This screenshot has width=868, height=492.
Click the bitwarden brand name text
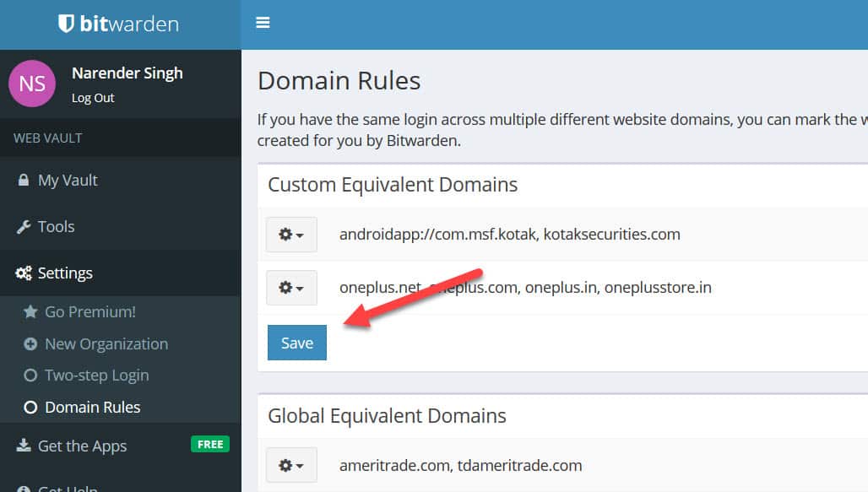(129, 24)
